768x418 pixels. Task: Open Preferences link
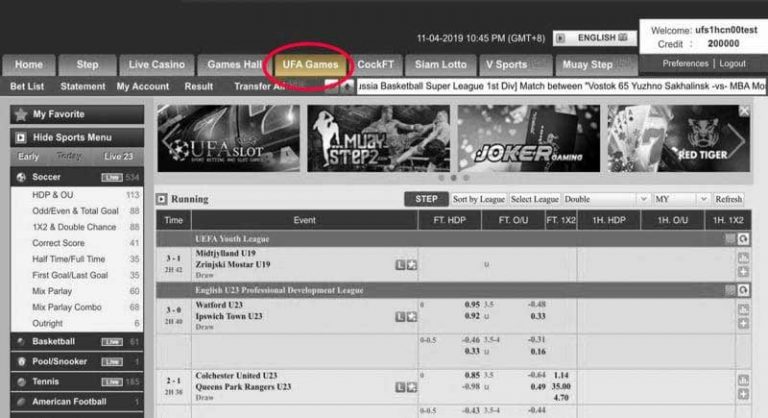[x=685, y=64]
